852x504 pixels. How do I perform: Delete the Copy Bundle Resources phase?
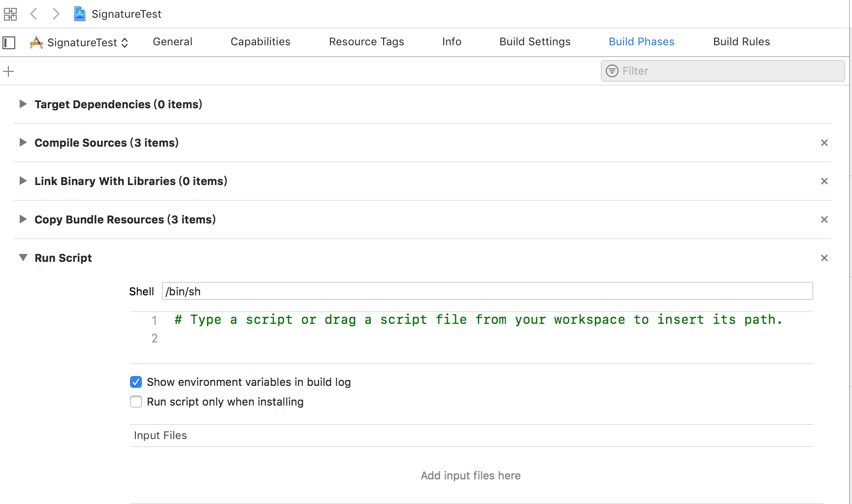(x=824, y=220)
